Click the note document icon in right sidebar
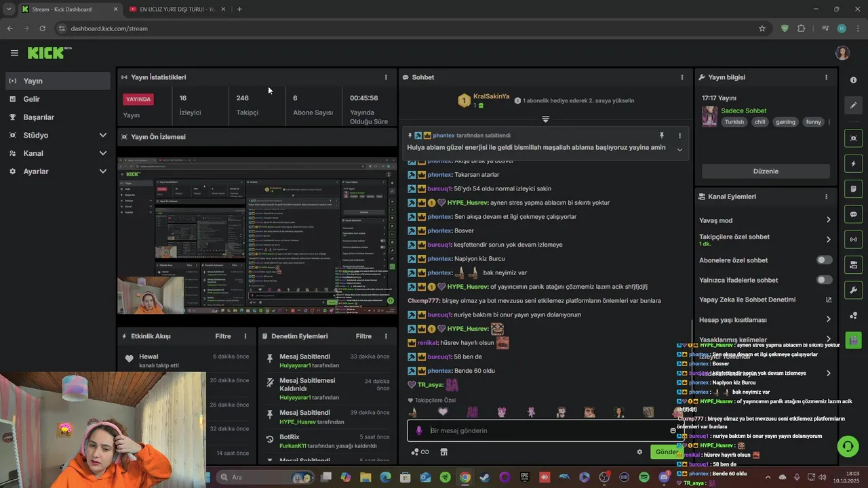Viewport: 868px width, 488px height. [x=853, y=189]
